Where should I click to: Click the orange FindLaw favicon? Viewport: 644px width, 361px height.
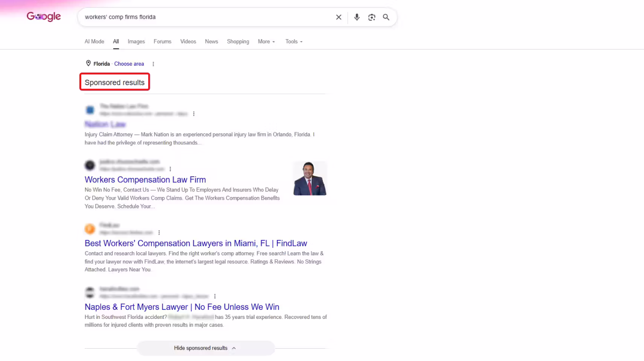coord(90,229)
